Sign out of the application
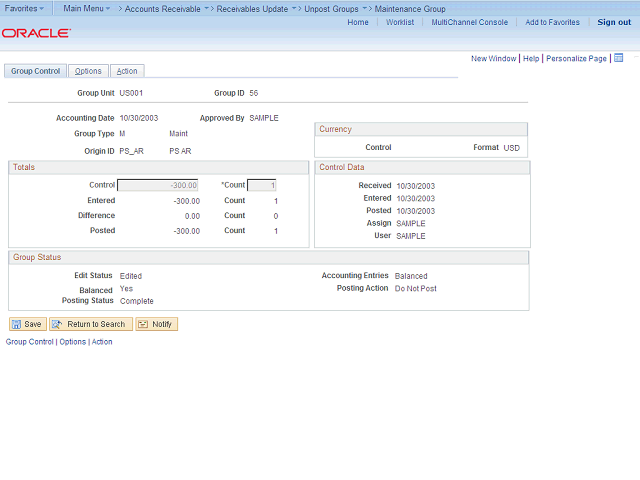Screen dimensions: 640x480 tap(614, 22)
